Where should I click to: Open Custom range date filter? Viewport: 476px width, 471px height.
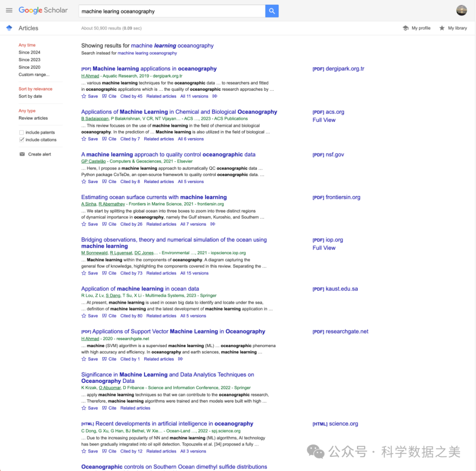point(34,75)
